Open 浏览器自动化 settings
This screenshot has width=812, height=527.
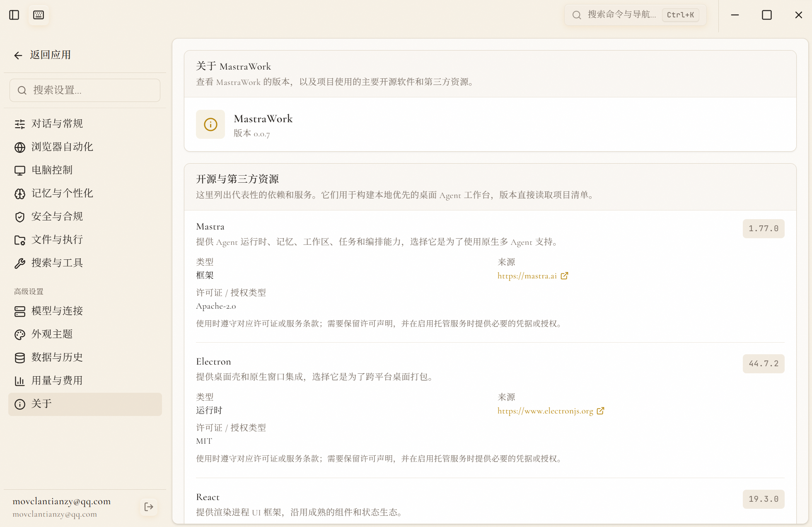(85, 147)
